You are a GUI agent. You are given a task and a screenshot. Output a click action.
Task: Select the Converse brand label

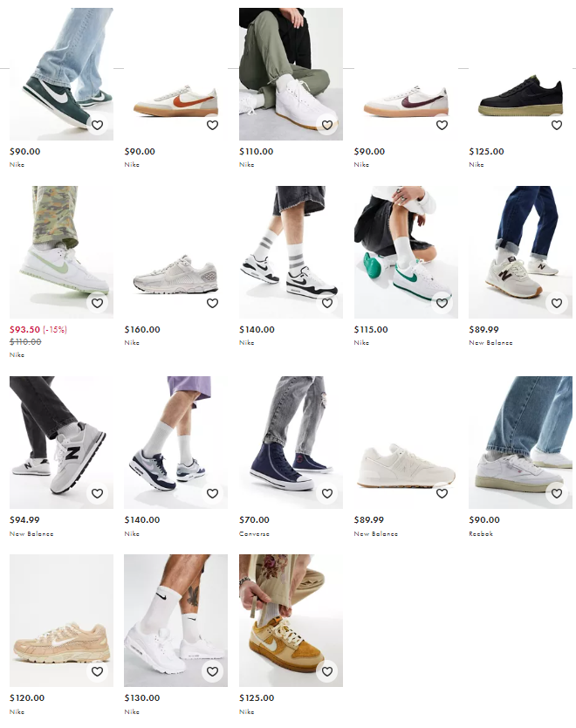point(254,534)
